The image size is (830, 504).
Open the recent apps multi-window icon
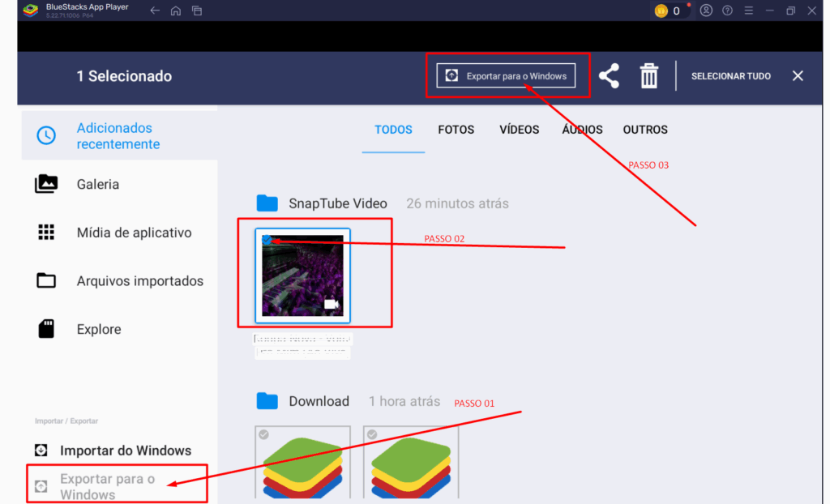[x=197, y=11]
